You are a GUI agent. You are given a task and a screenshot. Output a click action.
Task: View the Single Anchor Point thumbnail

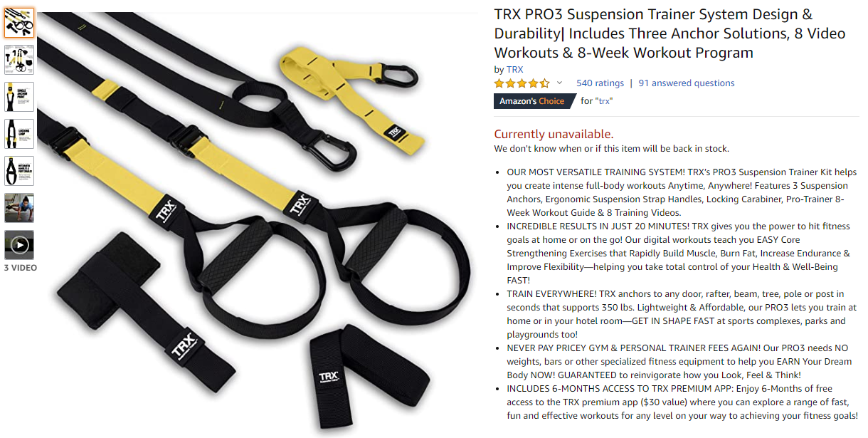19,97
